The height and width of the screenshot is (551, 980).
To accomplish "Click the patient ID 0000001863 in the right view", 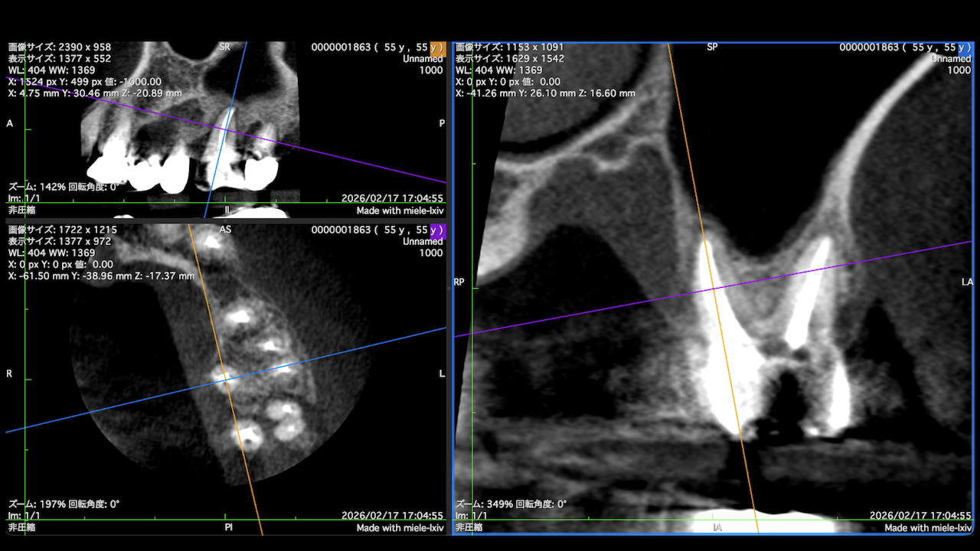I will click(x=869, y=47).
